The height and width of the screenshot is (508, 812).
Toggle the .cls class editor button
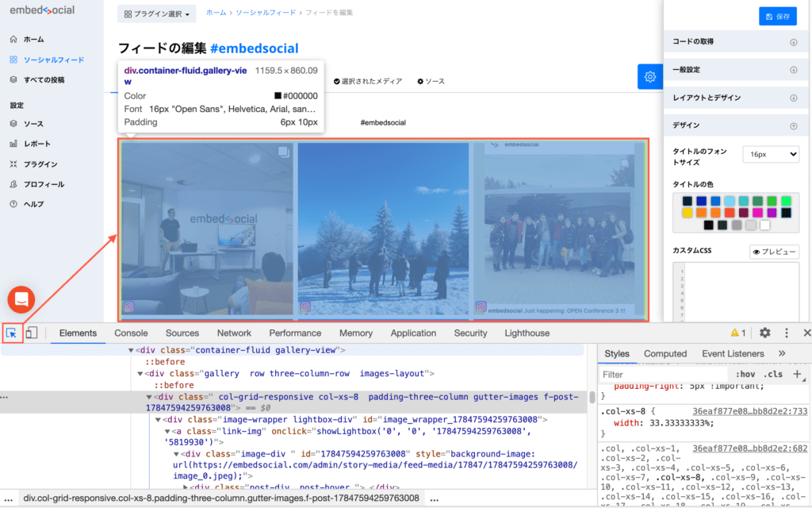coord(772,374)
